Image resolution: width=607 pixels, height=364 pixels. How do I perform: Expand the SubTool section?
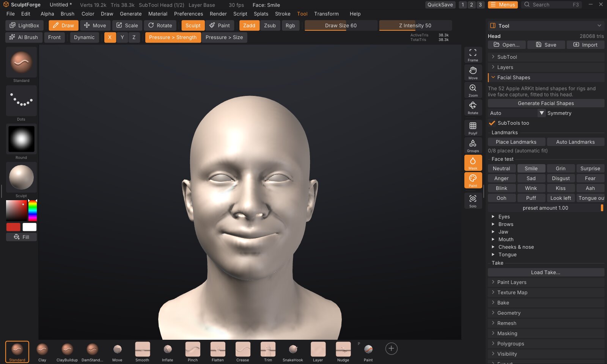pos(546,57)
